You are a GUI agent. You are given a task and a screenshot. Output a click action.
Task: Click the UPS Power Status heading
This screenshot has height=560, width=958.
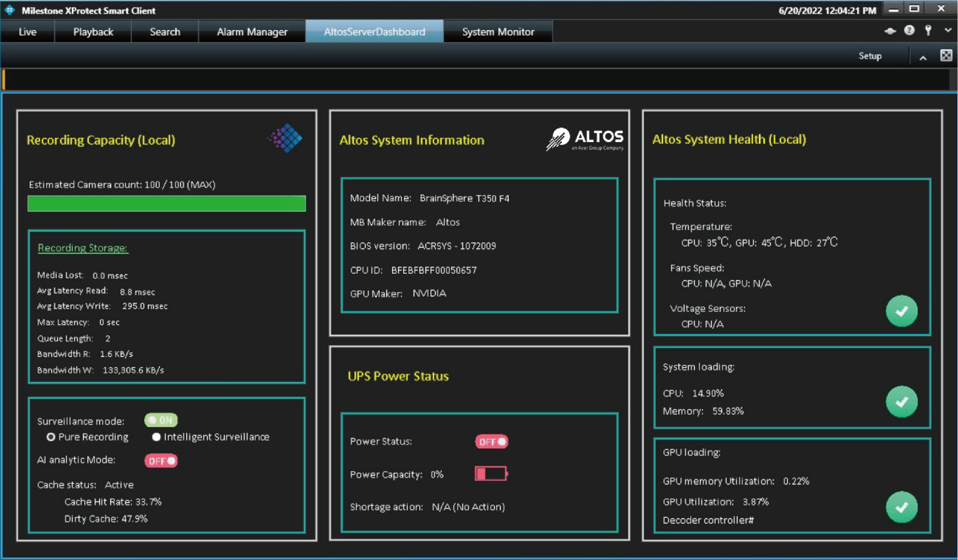[x=398, y=376]
